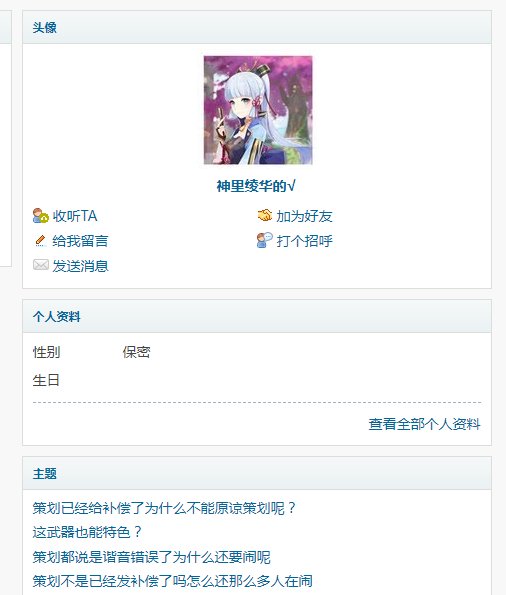Open the thread 这武器也能特色？
The width and height of the screenshot is (506, 595).
coord(87,532)
